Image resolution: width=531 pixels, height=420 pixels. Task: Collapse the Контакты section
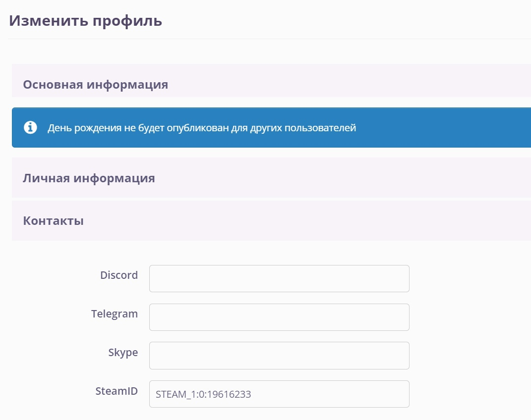(53, 221)
